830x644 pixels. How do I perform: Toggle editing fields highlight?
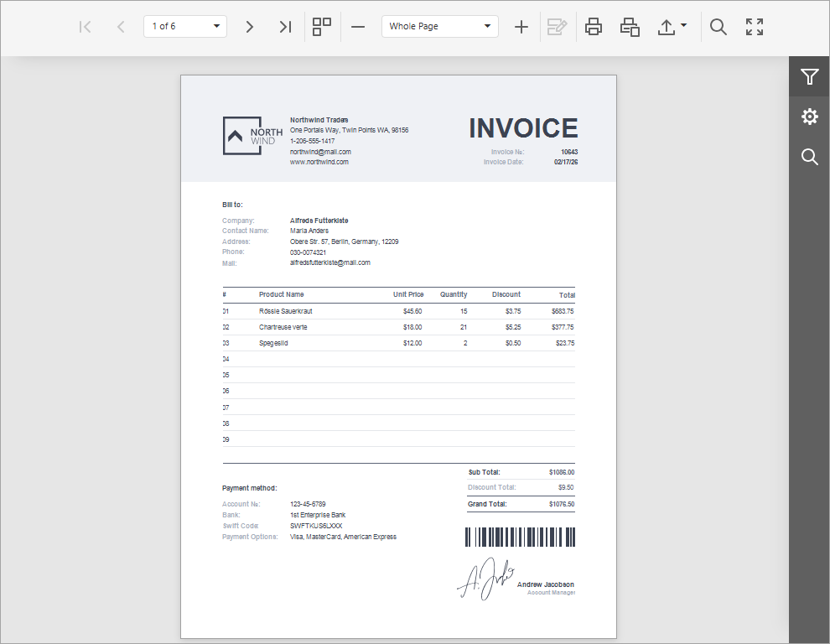coord(557,27)
